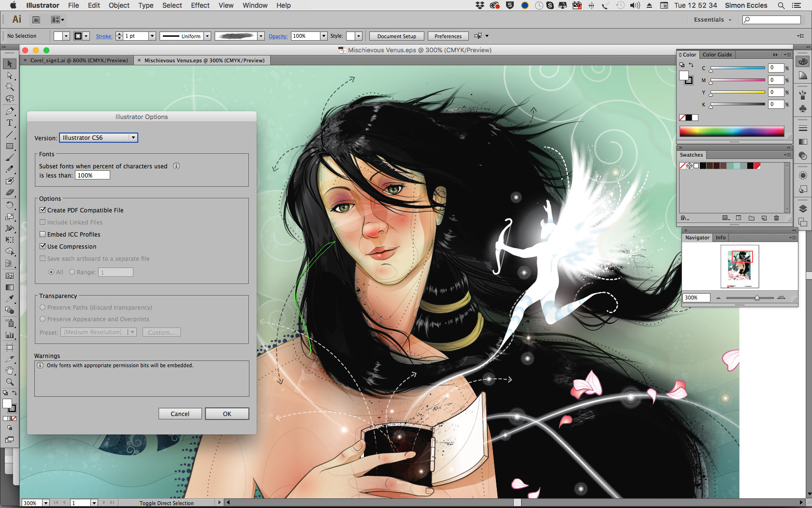Open the Style dropdown arrow
Viewport: 812px width, 508px height.
[359, 36]
